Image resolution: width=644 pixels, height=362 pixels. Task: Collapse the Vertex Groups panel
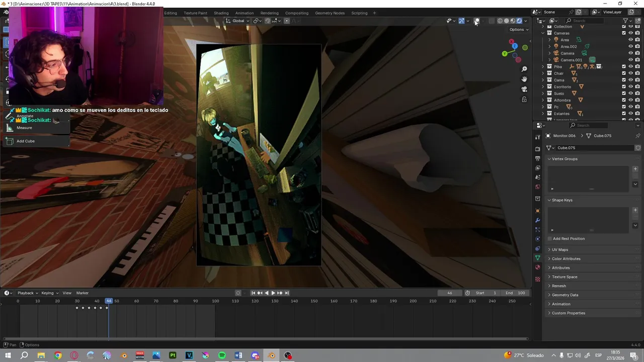pyautogui.click(x=564, y=159)
